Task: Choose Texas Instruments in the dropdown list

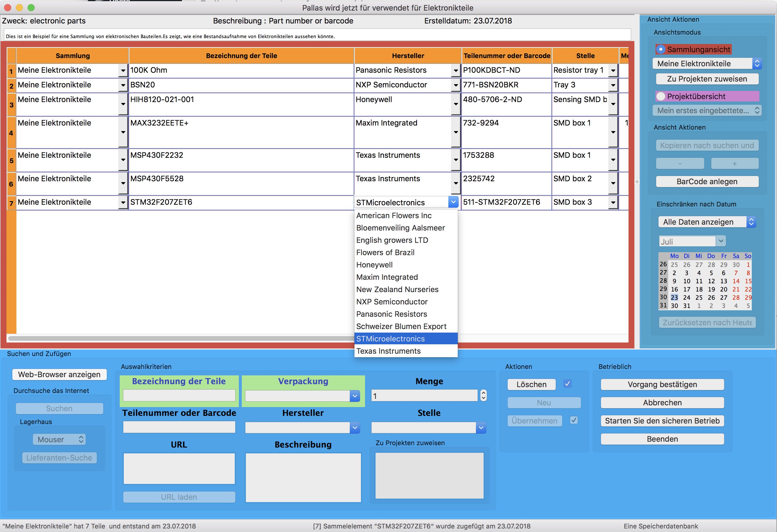Action: coord(406,351)
